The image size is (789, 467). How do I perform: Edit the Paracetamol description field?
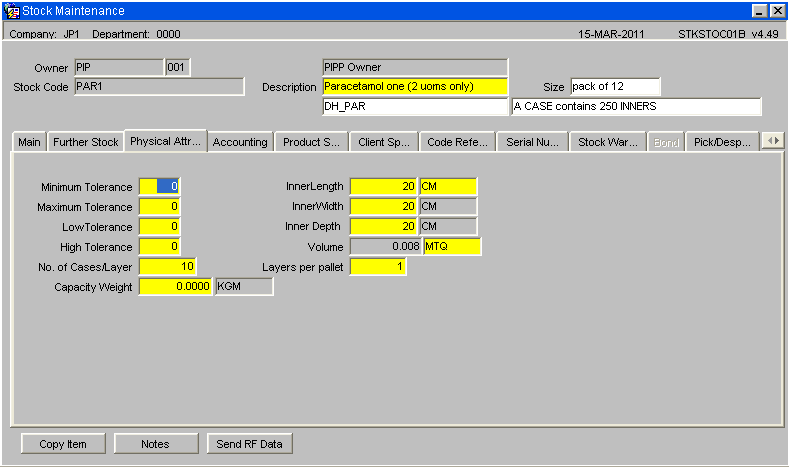coord(415,87)
